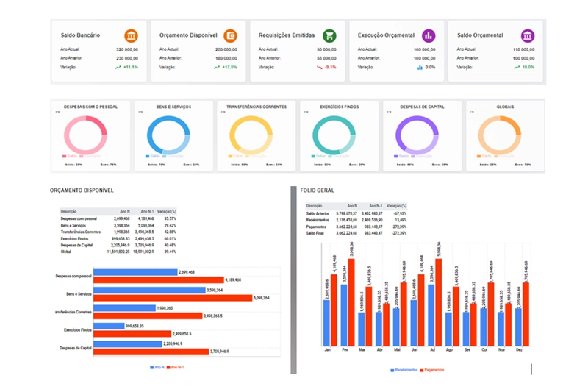This screenshot has width=588, height=392.
Task: Click the green trend icon beside 10.0% variation
Action: point(517,68)
